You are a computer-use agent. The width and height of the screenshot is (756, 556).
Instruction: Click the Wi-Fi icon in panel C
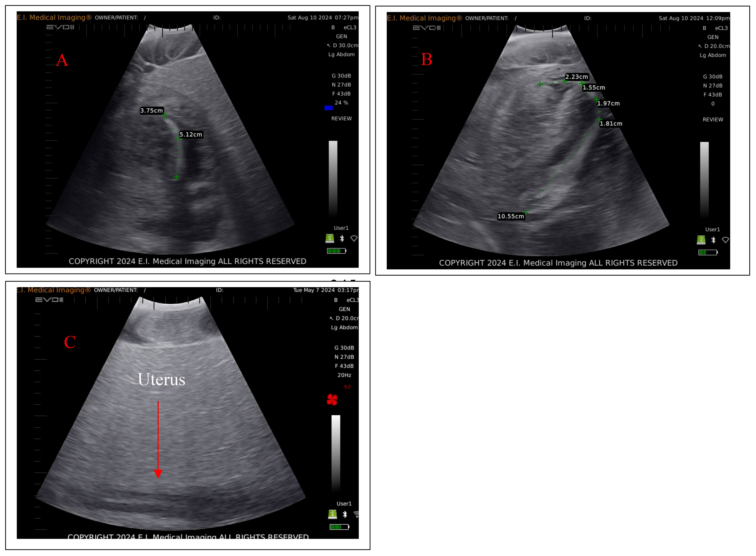point(356,514)
